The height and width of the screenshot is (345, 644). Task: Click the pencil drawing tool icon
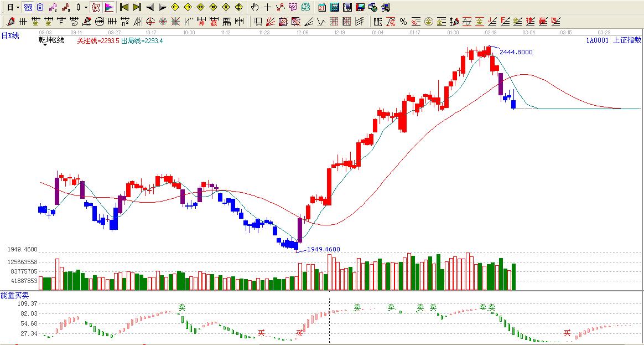tap(11, 22)
